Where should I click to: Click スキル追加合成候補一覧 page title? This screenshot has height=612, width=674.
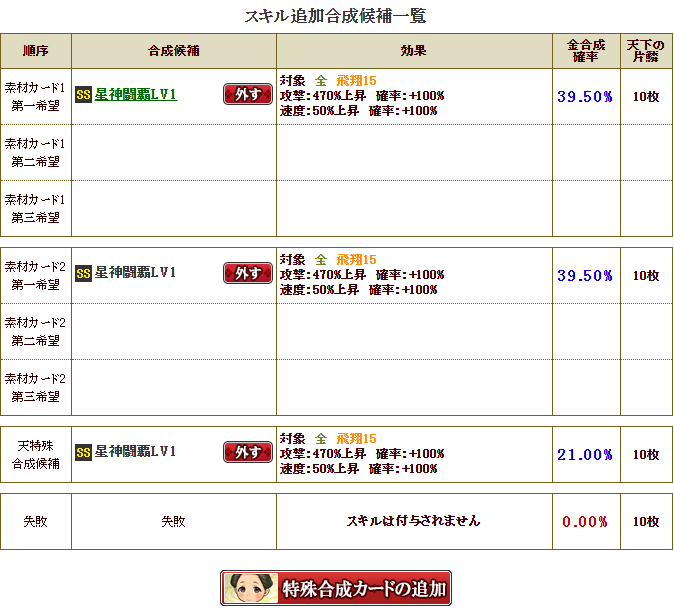click(335, 16)
